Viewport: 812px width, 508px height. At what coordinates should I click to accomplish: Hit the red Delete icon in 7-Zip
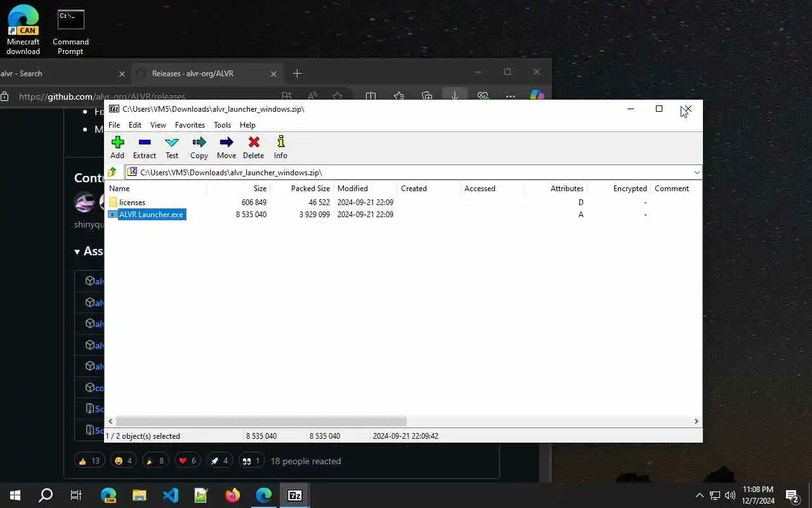(x=254, y=147)
